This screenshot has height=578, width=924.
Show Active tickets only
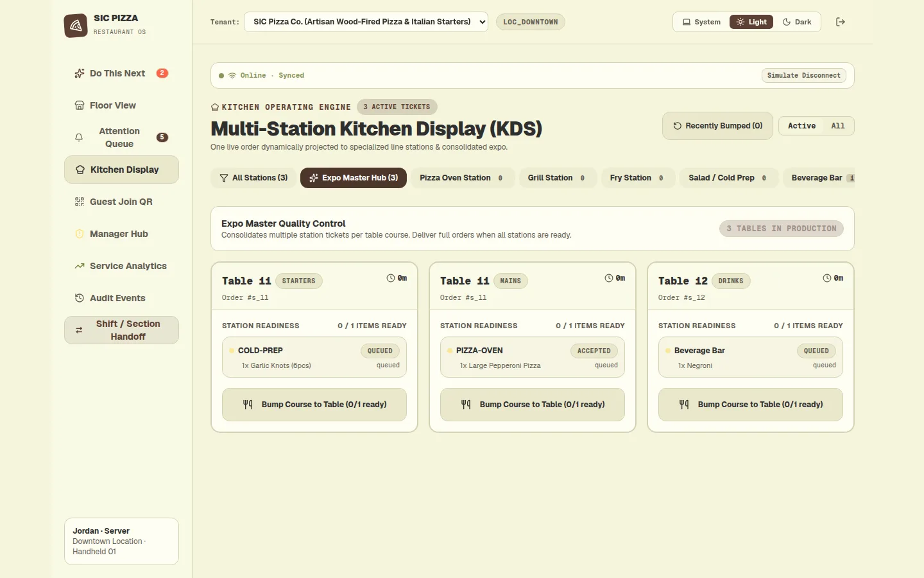[x=802, y=126]
